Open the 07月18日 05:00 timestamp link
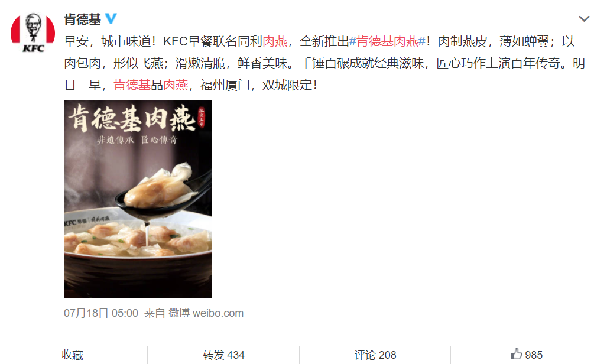Viewport: 607px width, 364px height. 100,313
